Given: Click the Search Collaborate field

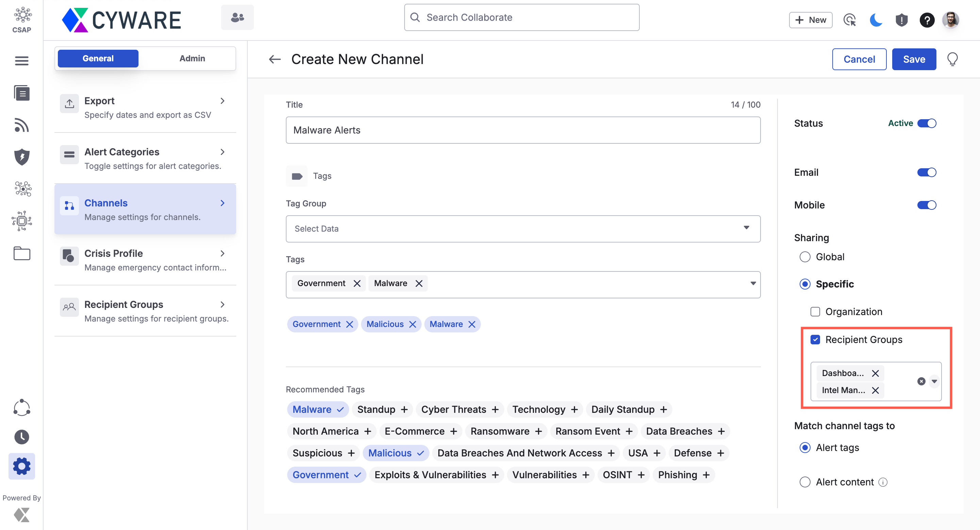Looking at the screenshot, I should click(522, 17).
